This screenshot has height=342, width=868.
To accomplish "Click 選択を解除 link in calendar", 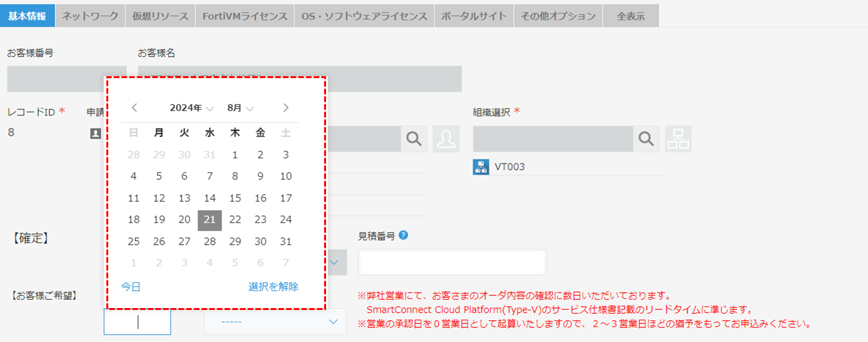I will pos(274,287).
